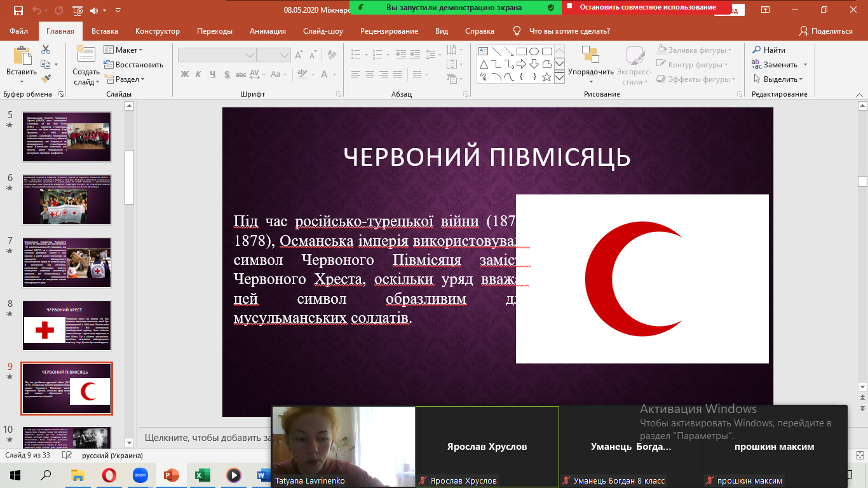Screen dimensions: 868x488
Task: Select the text box shape in gallery
Action: (483, 51)
